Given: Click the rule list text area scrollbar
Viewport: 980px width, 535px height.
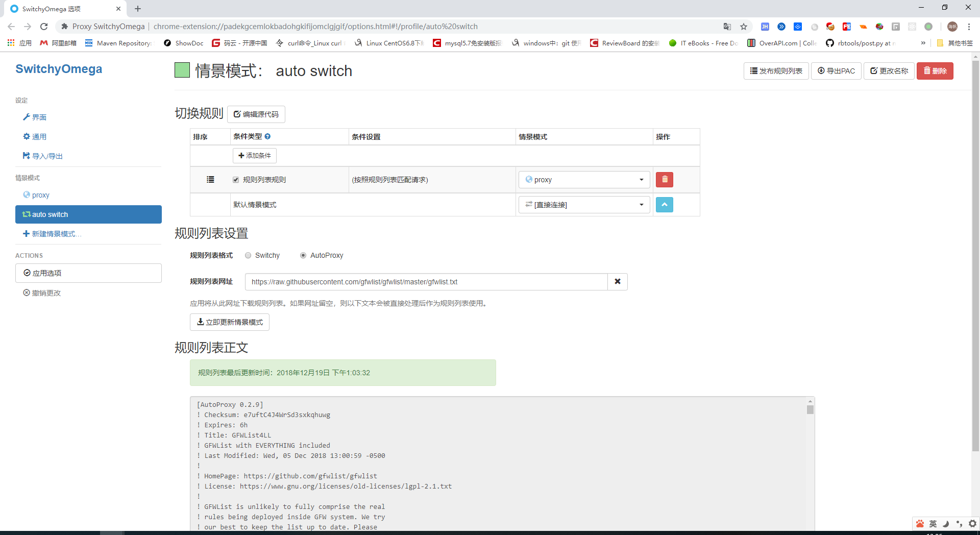Looking at the screenshot, I should (810, 408).
